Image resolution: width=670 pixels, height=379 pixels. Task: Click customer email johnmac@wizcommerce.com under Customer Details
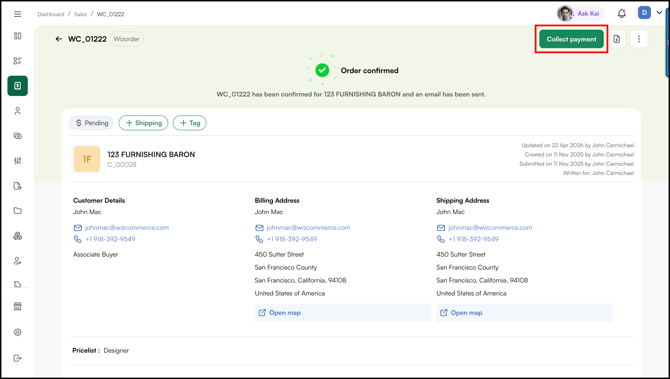126,228
